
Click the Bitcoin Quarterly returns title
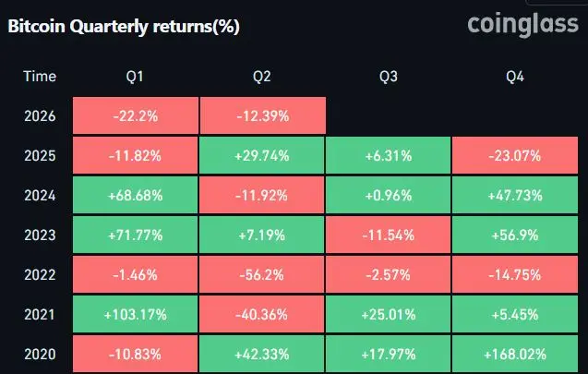(124, 27)
